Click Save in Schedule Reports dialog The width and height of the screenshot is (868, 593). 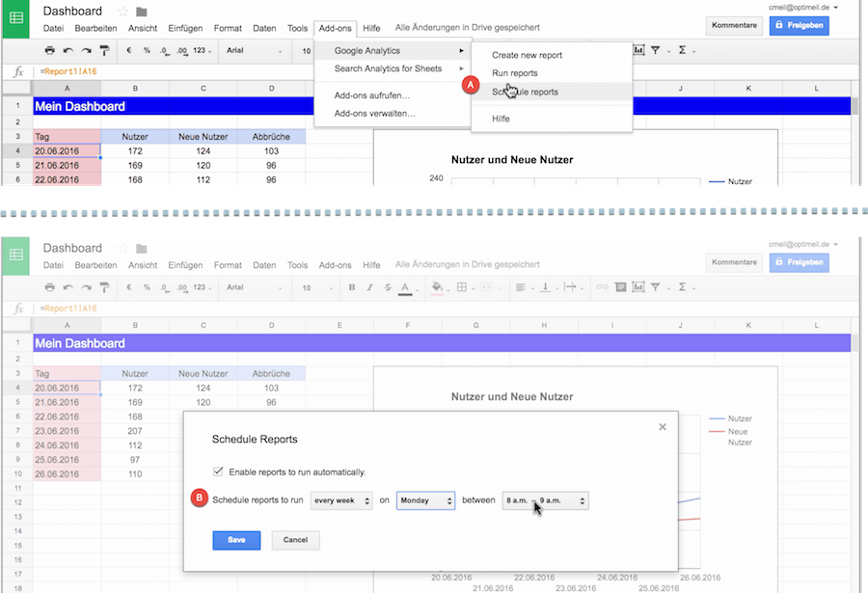click(236, 540)
